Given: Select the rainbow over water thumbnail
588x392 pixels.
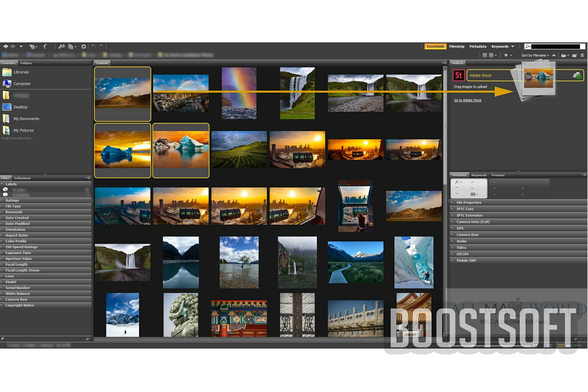Looking at the screenshot, I should point(239,93).
